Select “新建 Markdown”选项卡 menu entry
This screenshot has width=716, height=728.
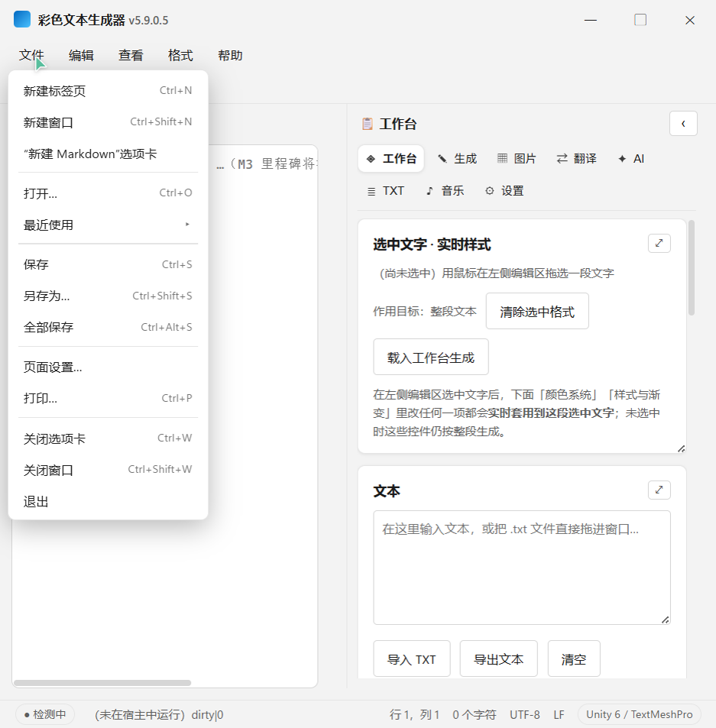pos(108,154)
